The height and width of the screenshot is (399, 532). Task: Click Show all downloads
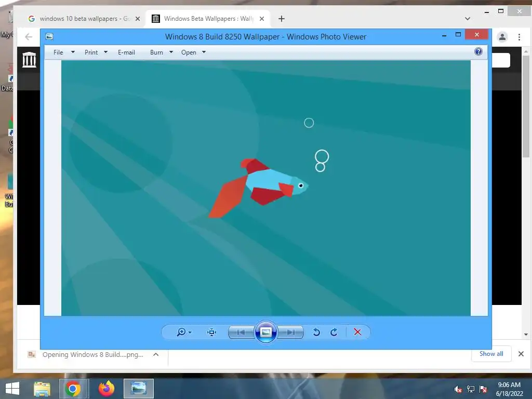point(491,353)
